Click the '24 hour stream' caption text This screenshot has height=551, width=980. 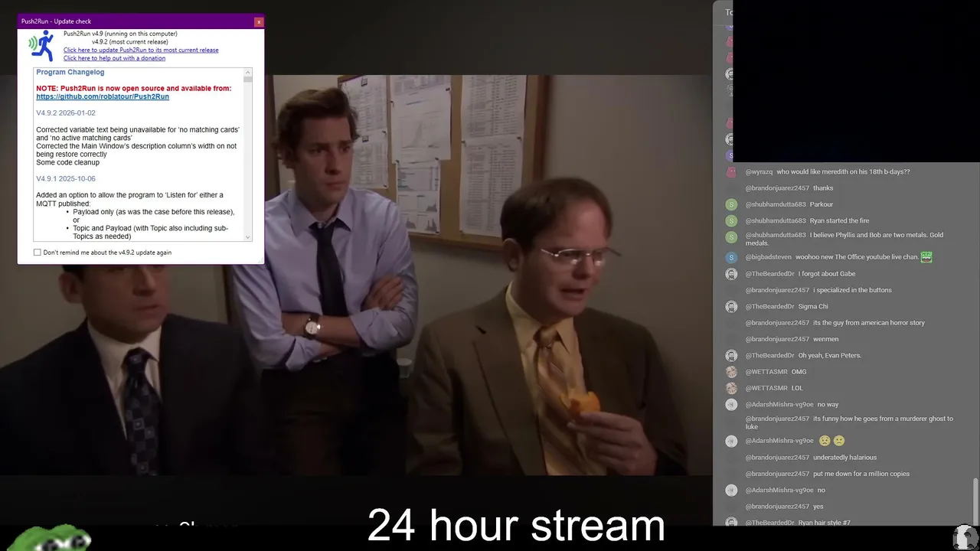(516, 526)
